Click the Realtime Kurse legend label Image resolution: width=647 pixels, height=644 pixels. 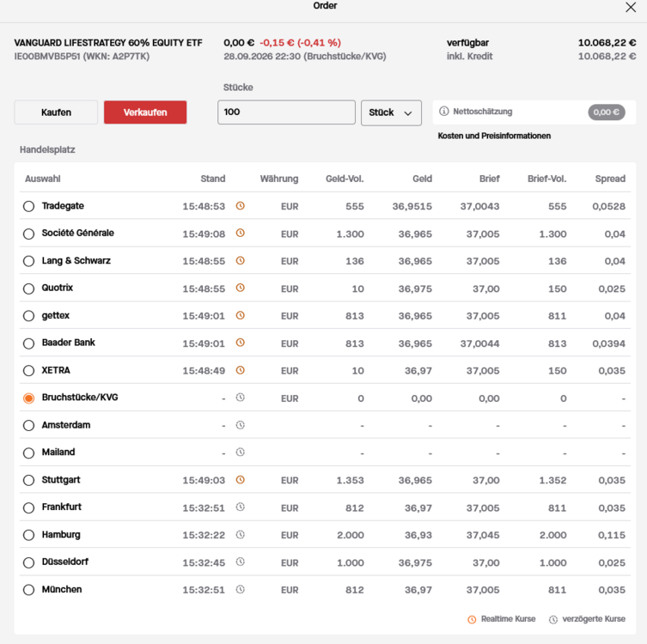click(x=508, y=619)
